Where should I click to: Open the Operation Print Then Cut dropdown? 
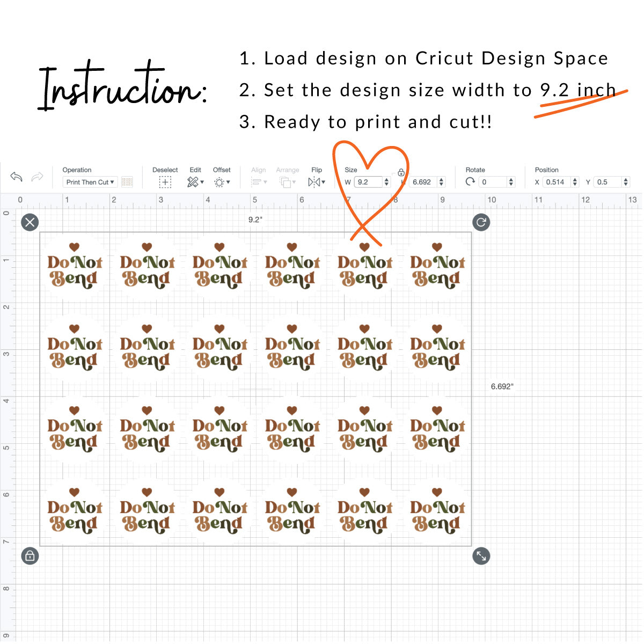[x=90, y=182]
